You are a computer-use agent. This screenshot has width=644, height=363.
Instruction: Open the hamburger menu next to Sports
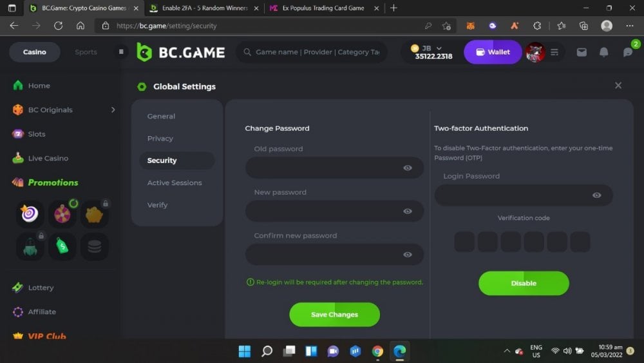coord(121,52)
